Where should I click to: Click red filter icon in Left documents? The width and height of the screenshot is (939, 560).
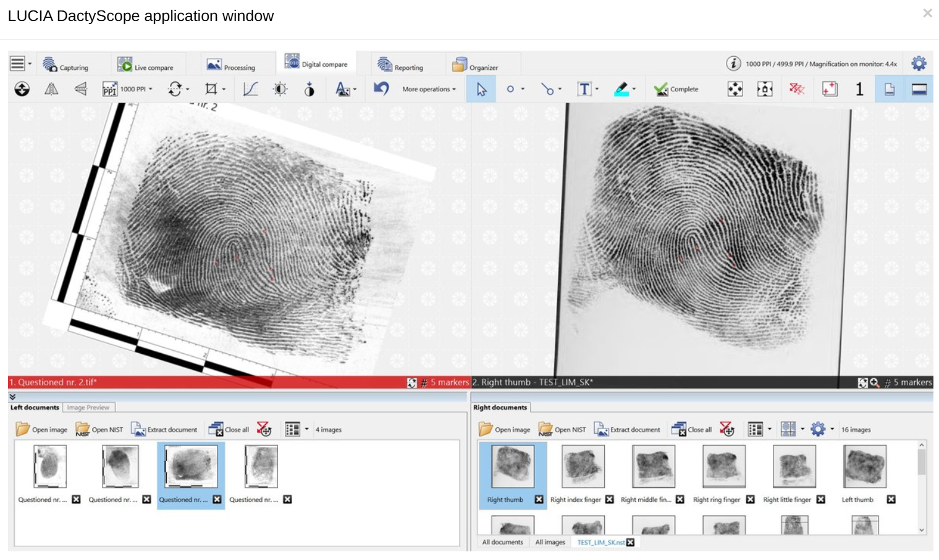264,429
